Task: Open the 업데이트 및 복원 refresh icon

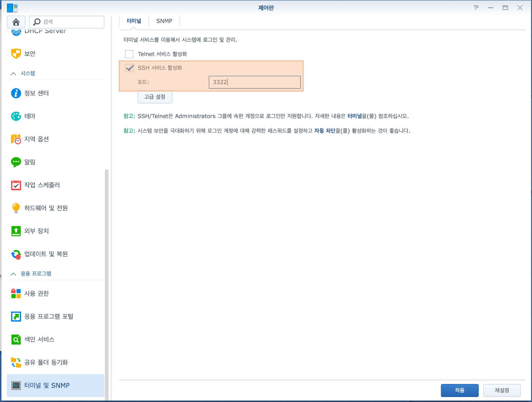Action: click(16, 254)
